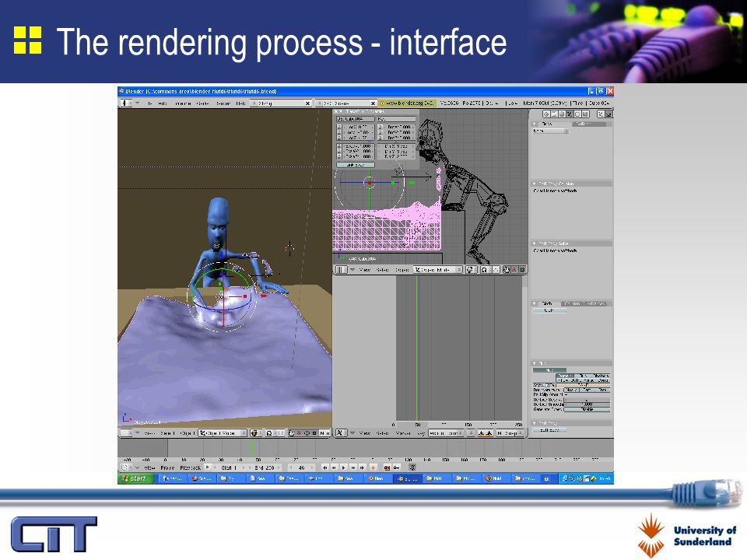Click the Par parent name field
The width and height of the screenshot is (747, 560).
coord(396,119)
